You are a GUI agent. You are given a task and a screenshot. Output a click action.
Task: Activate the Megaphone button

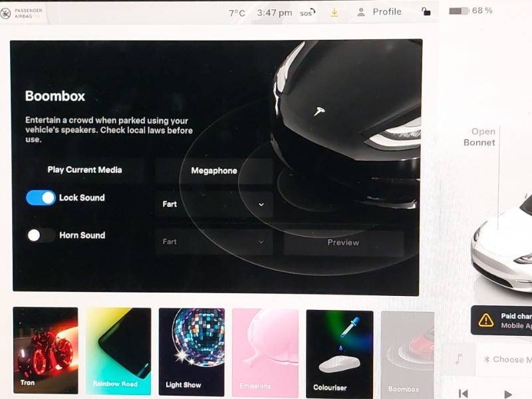[214, 171]
